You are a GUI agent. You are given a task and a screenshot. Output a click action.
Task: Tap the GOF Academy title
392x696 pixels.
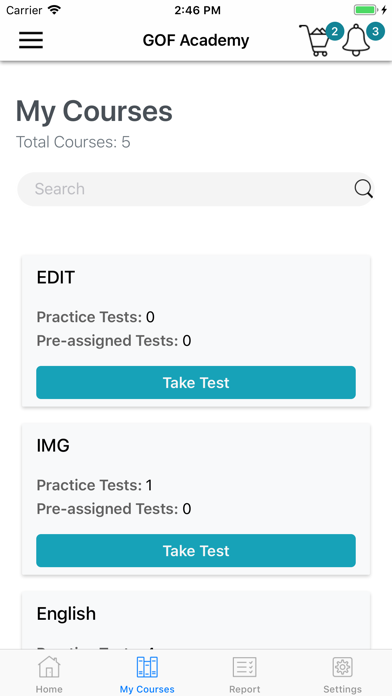(x=196, y=40)
